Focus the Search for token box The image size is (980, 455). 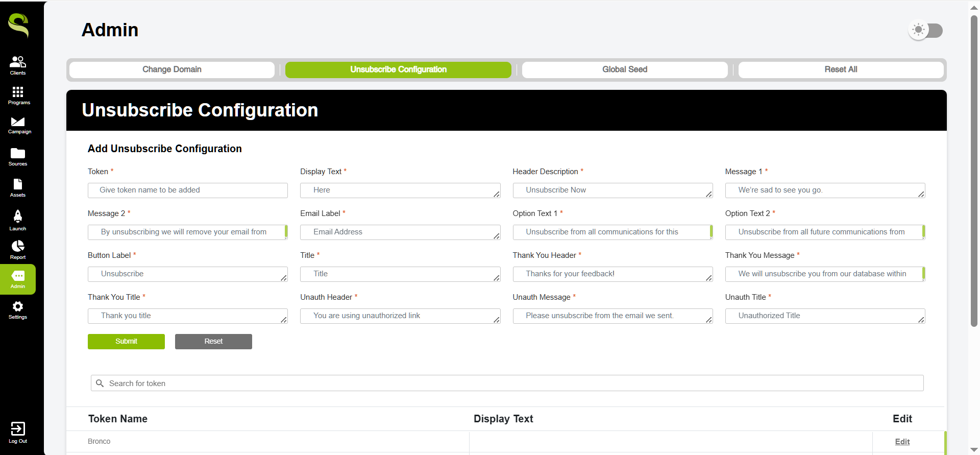507,384
